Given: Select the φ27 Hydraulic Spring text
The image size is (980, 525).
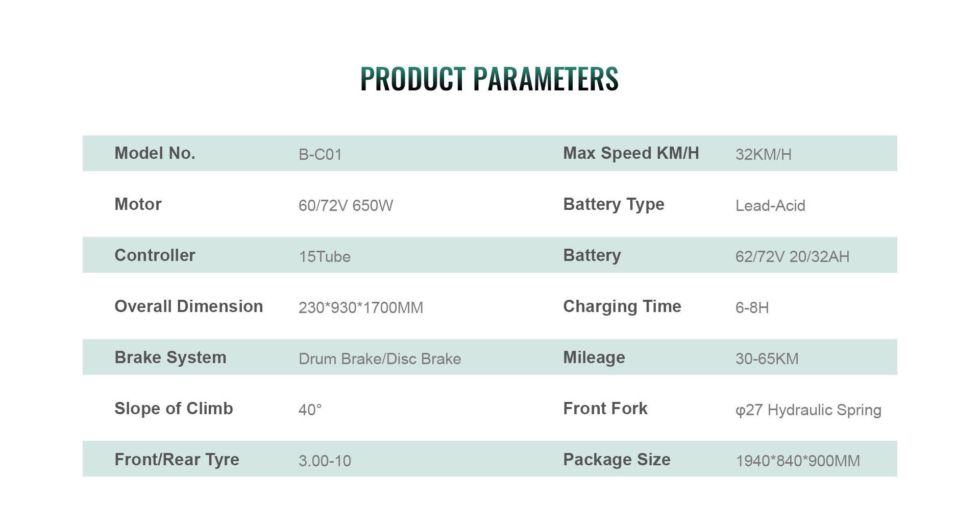Looking at the screenshot, I should 808,410.
